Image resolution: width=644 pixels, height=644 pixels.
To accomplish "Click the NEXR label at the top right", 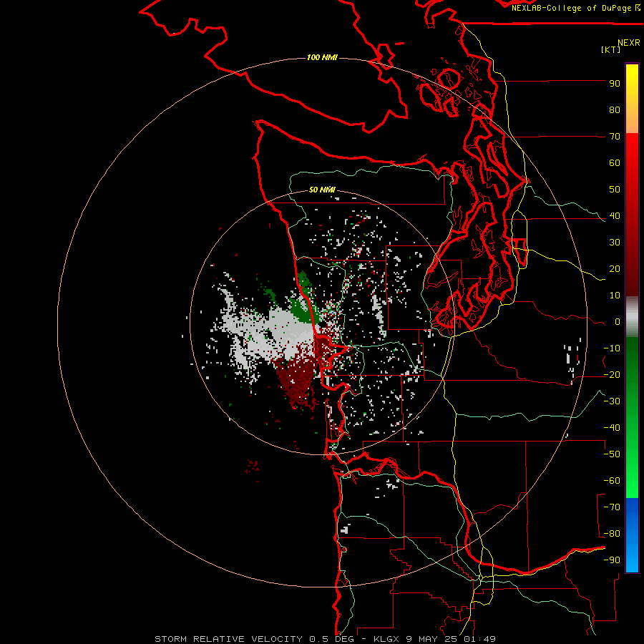I will click(x=629, y=43).
